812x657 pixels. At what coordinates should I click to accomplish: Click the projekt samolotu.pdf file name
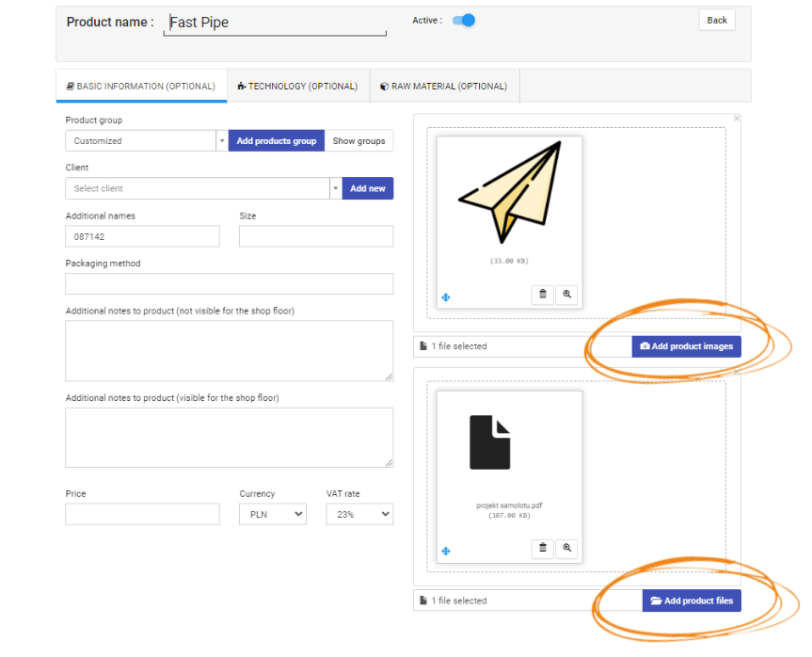(x=510, y=505)
